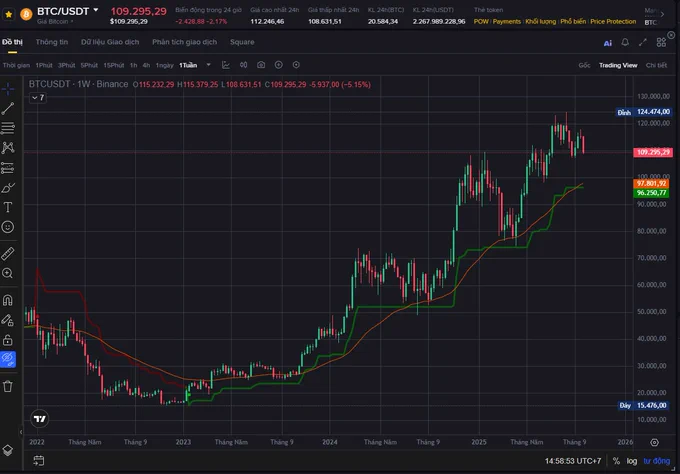Open the chart settings circle icon
Image resolution: width=680 pixels, height=474 pixels.
[x=296, y=65]
